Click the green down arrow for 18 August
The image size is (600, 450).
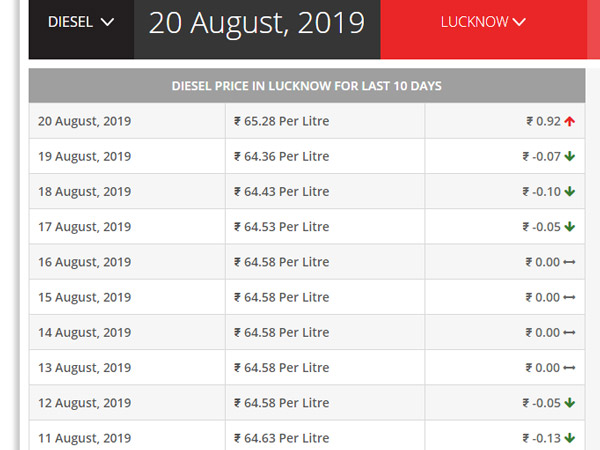pos(570,191)
